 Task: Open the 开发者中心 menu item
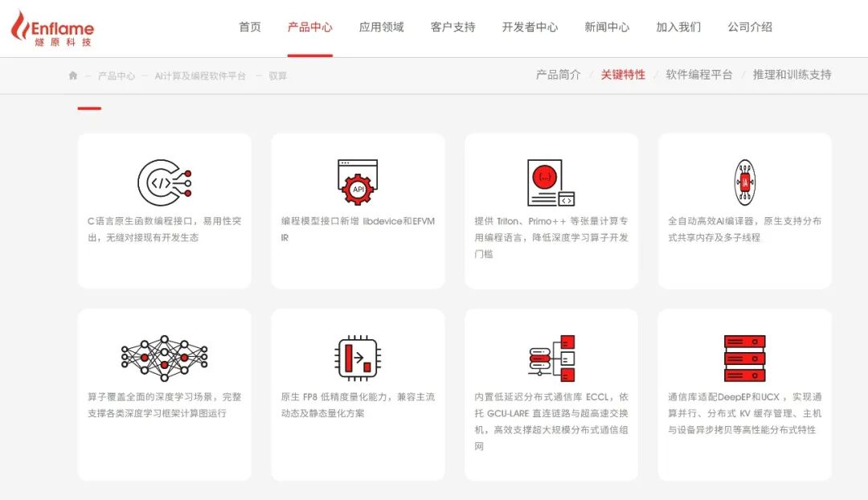click(x=530, y=27)
